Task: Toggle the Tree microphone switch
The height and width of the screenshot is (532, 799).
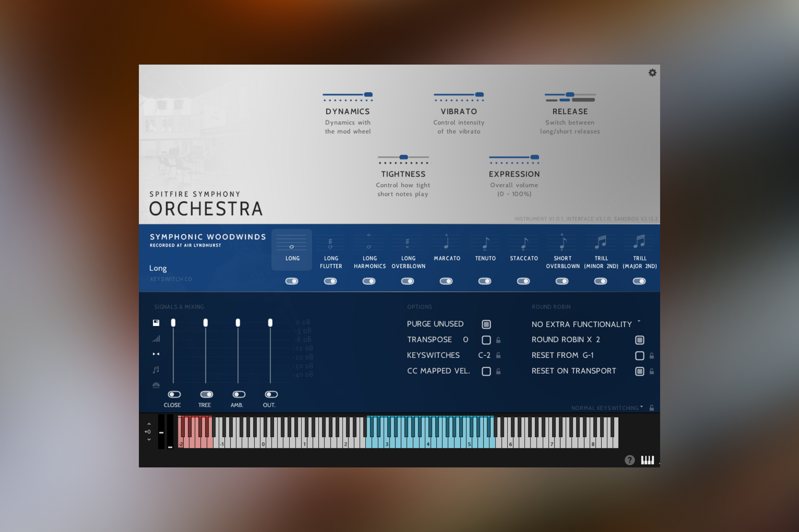Action: point(206,394)
